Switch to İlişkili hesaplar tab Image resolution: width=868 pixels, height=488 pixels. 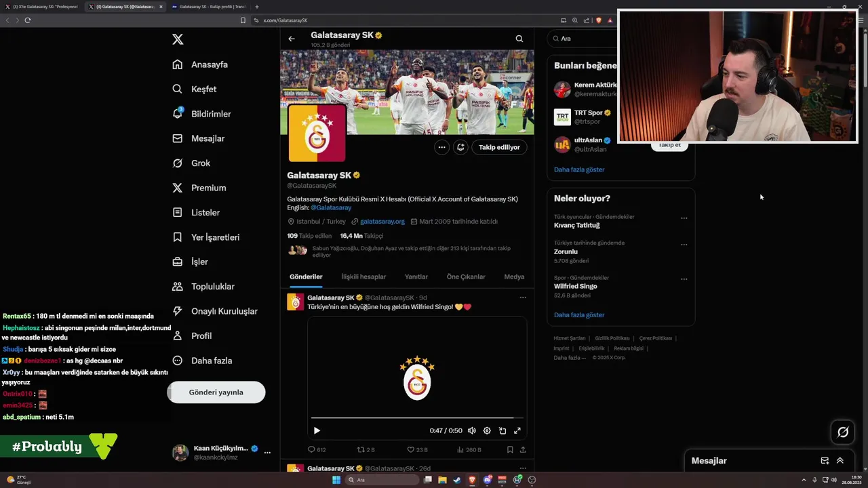(363, 277)
